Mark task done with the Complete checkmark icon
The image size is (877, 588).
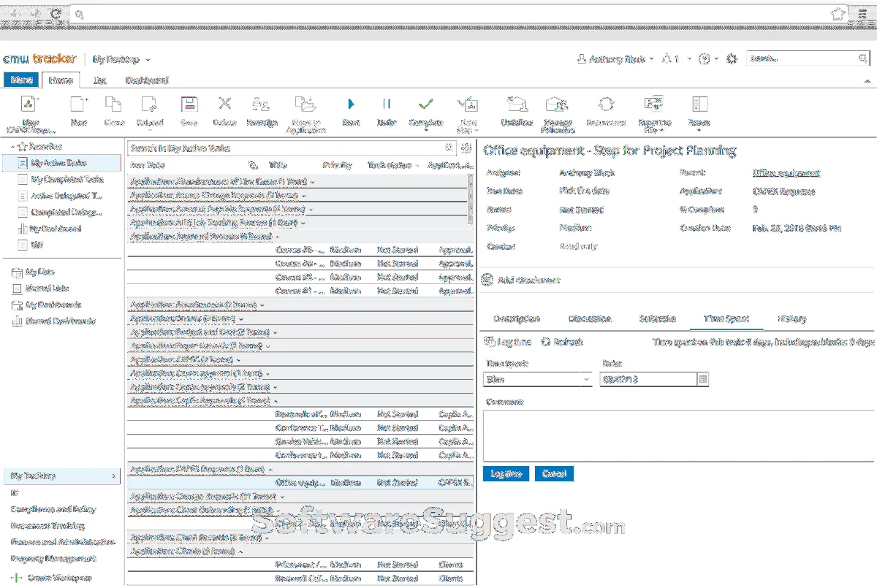tap(426, 110)
